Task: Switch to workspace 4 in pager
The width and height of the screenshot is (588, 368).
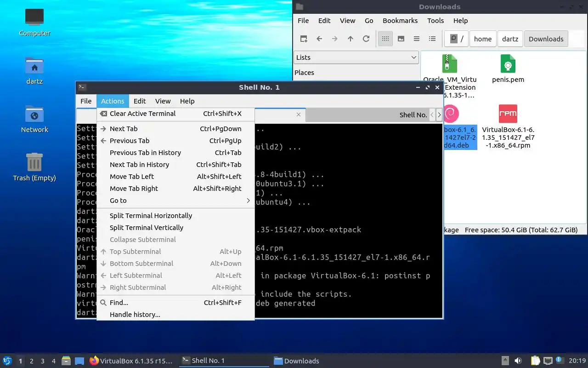Action: tap(53, 361)
